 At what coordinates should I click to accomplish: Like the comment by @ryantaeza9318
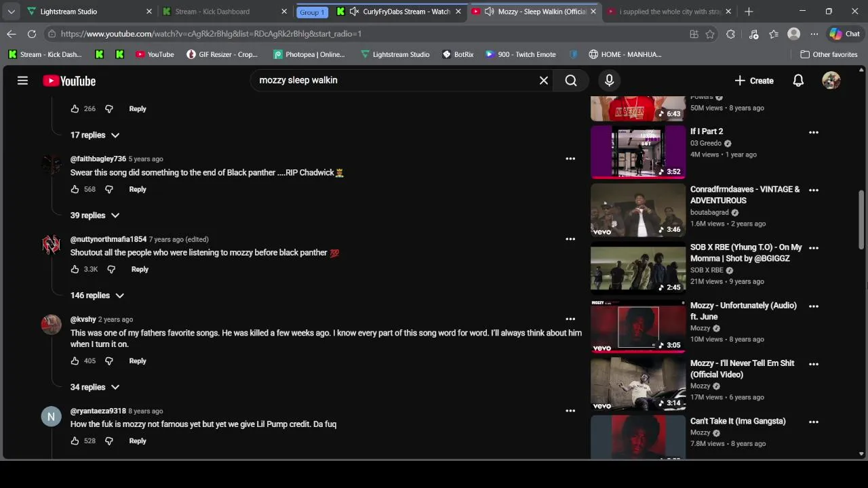(x=75, y=441)
